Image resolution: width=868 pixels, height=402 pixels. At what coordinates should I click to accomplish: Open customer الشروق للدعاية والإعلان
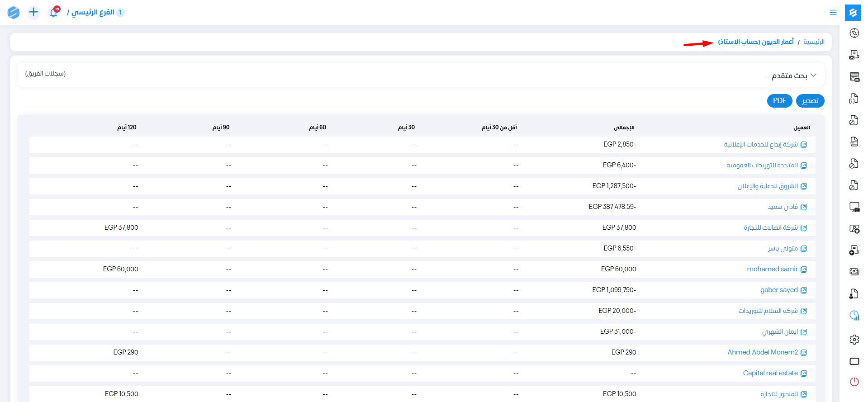point(768,186)
